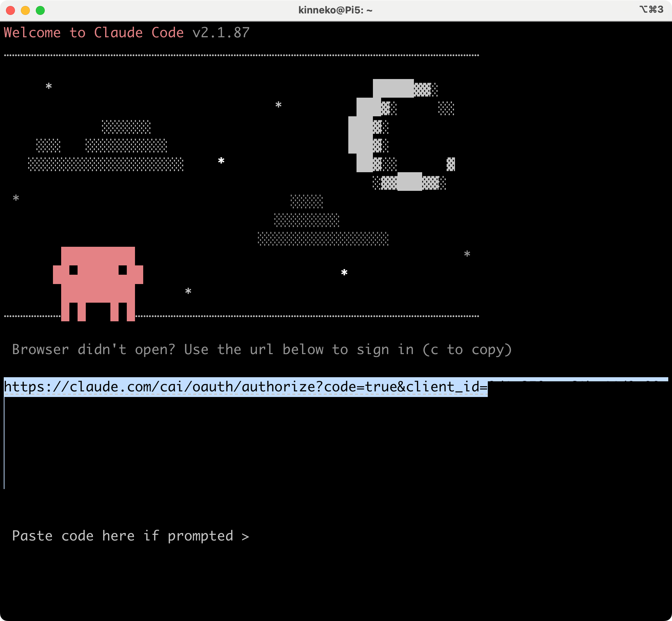Click the v2.1.87 version text

221,33
